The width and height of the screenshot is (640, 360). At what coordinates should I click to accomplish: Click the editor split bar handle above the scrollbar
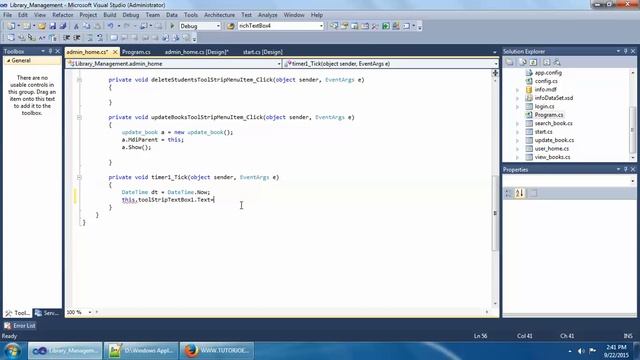point(495,73)
